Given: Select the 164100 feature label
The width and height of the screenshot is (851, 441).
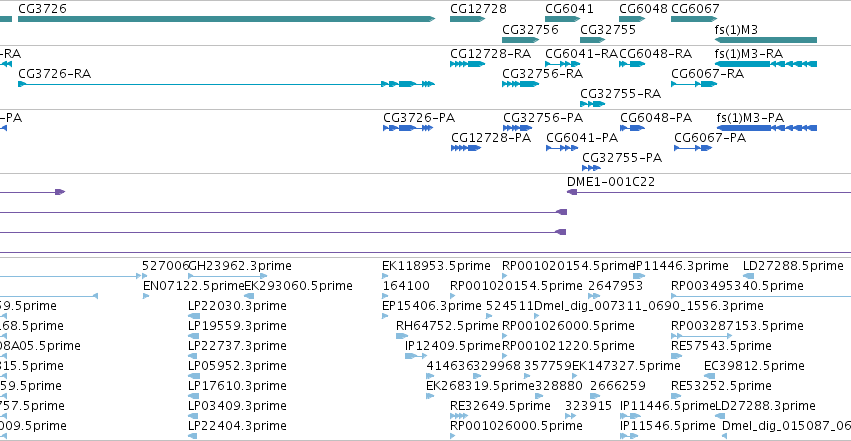Looking at the screenshot, I should [406, 286].
